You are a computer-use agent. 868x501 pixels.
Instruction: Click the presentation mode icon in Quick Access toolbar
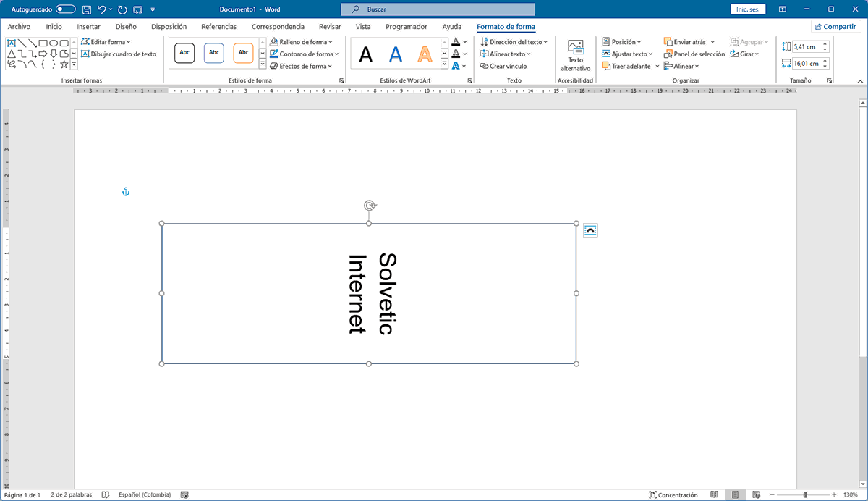(137, 9)
